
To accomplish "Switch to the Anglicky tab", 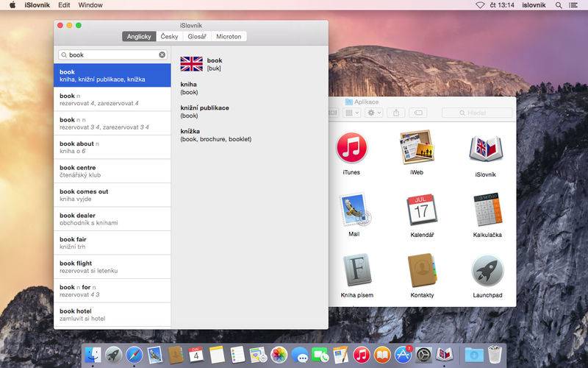I will 139,36.
